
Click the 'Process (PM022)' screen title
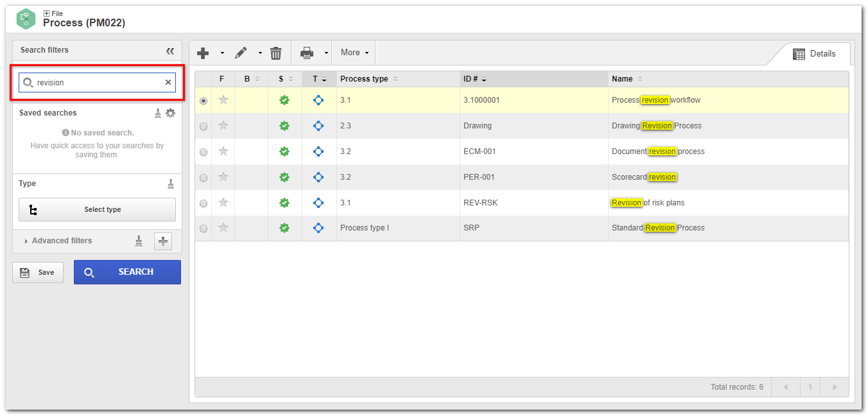[x=84, y=23]
